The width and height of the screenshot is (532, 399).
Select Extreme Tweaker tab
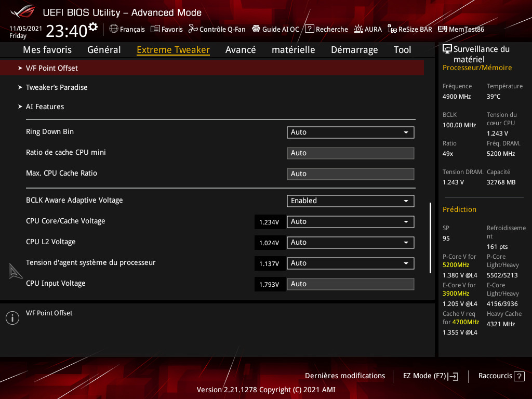point(173,50)
